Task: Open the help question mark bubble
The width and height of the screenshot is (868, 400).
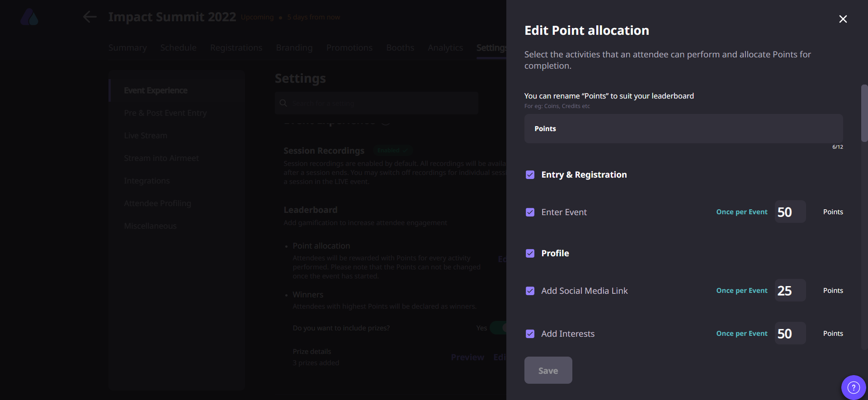Action: pyautogui.click(x=854, y=387)
